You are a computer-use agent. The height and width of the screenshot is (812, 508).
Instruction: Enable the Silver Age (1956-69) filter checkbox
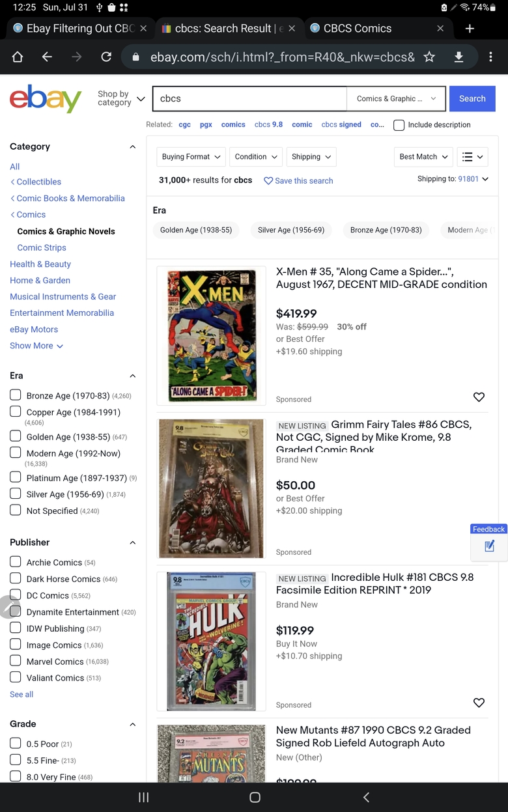tap(16, 494)
